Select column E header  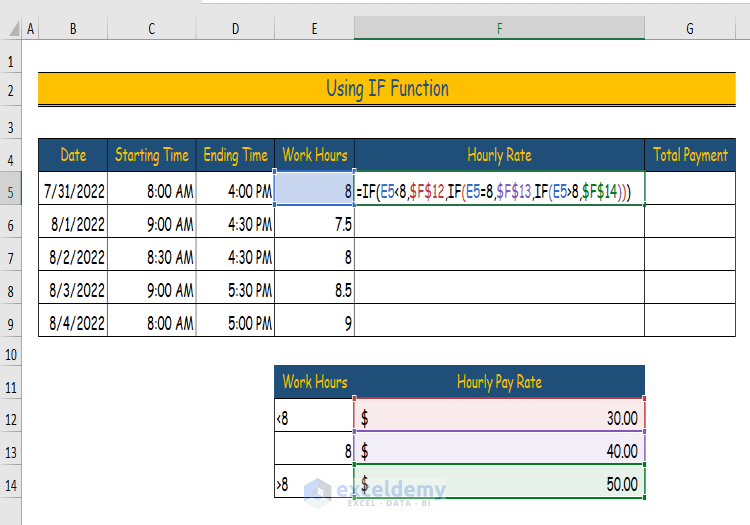pos(314,29)
